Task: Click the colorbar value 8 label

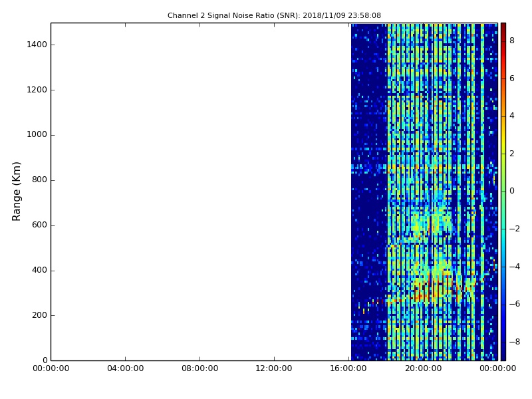Action: point(512,41)
